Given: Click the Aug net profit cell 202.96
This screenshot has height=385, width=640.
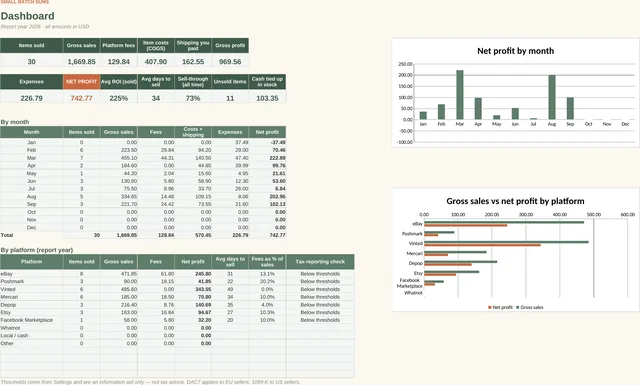Looking at the screenshot, I should click(267, 197).
